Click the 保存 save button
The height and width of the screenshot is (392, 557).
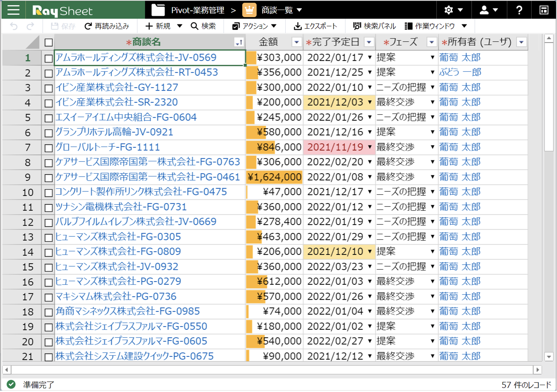click(63, 26)
